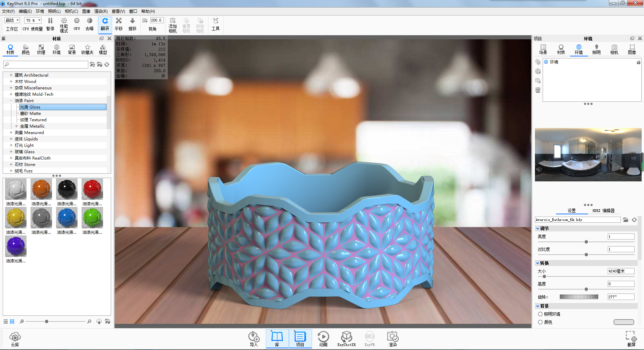Switch to HDRI Editor (HDRI 编辑器) tab

pos(603,211)
